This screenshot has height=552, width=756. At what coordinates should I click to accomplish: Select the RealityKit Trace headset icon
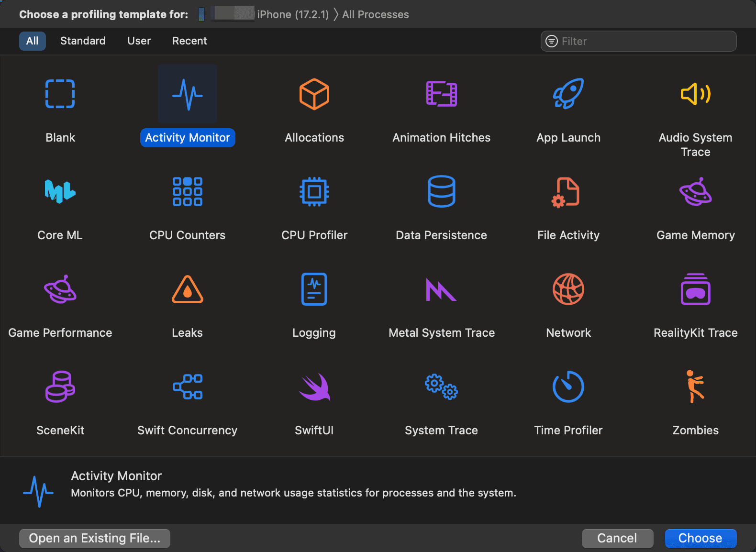696,289
